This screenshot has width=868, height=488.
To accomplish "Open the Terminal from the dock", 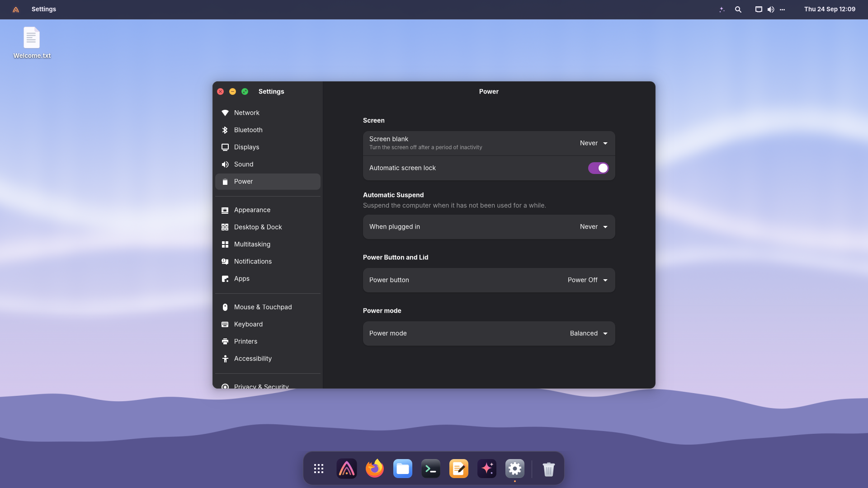I will [x=431, y=469].
